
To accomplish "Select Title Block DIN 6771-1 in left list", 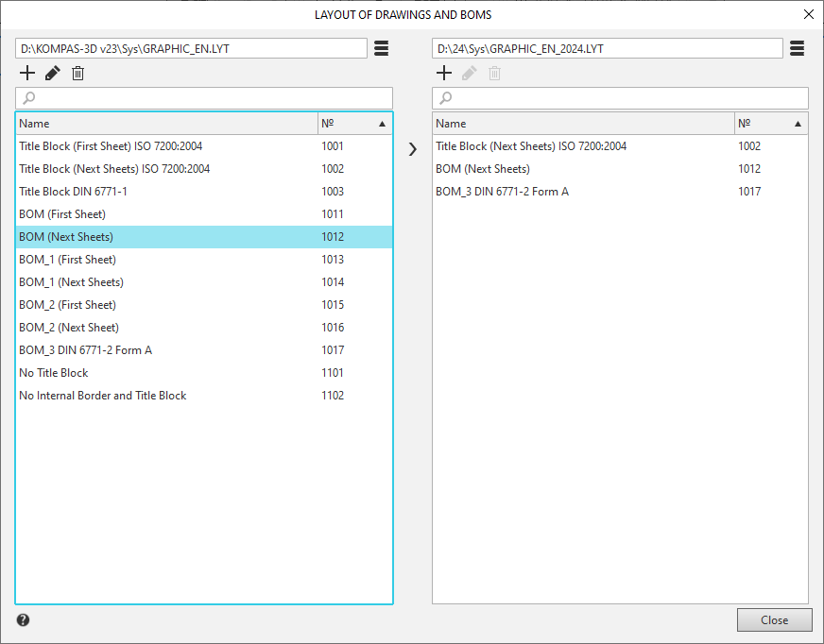I will (74, 192).
